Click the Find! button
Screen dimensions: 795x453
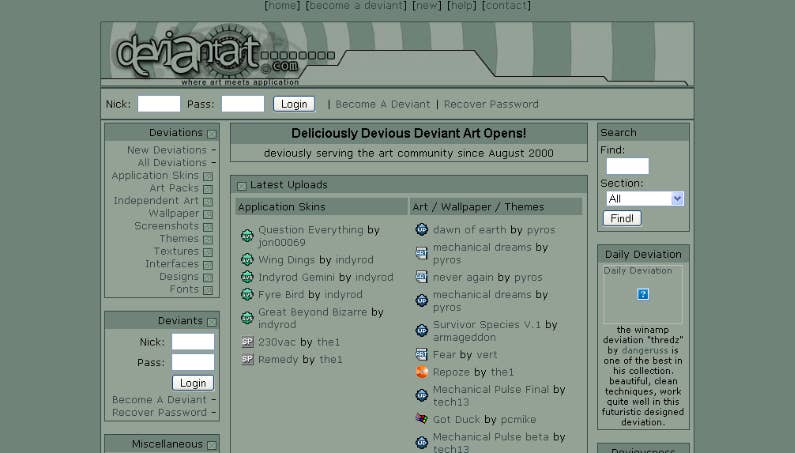[622, 218]
